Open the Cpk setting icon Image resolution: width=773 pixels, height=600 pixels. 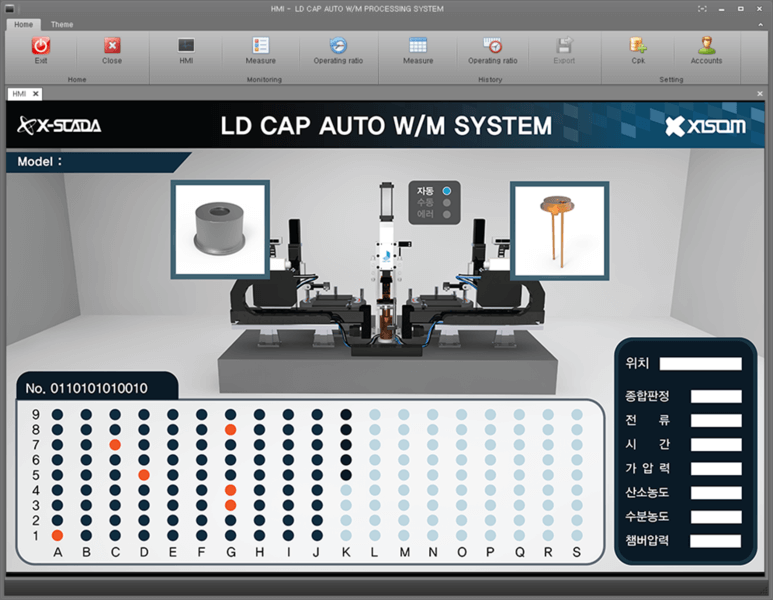point(637,46)
